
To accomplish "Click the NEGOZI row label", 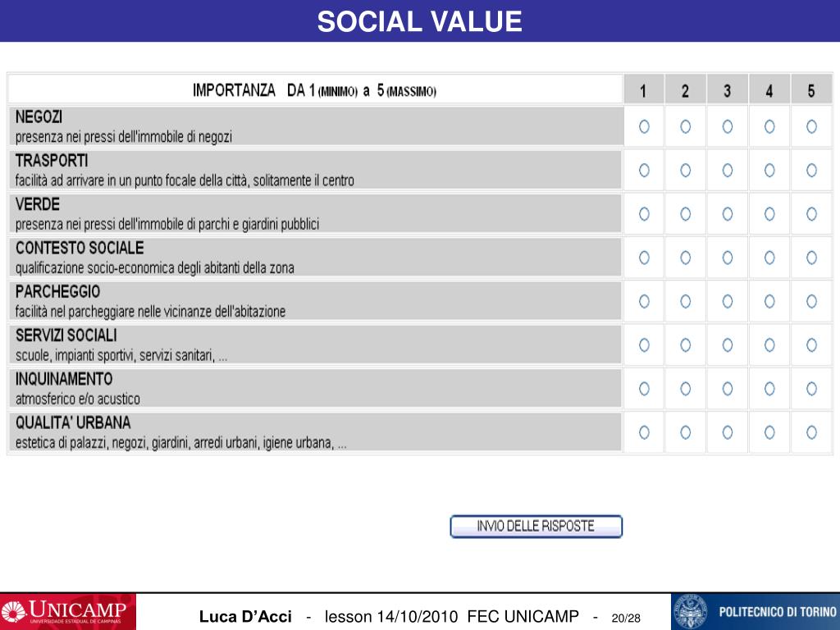I will point(39,116).
